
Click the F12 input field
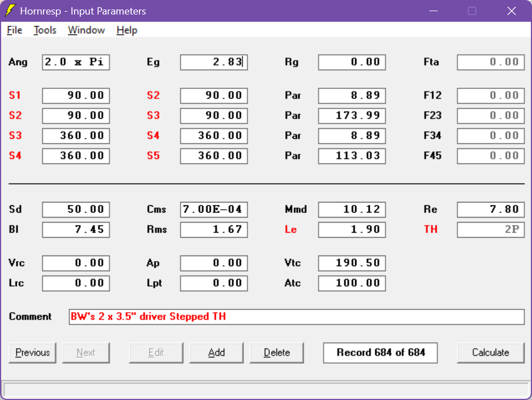(x=491, y=95)
